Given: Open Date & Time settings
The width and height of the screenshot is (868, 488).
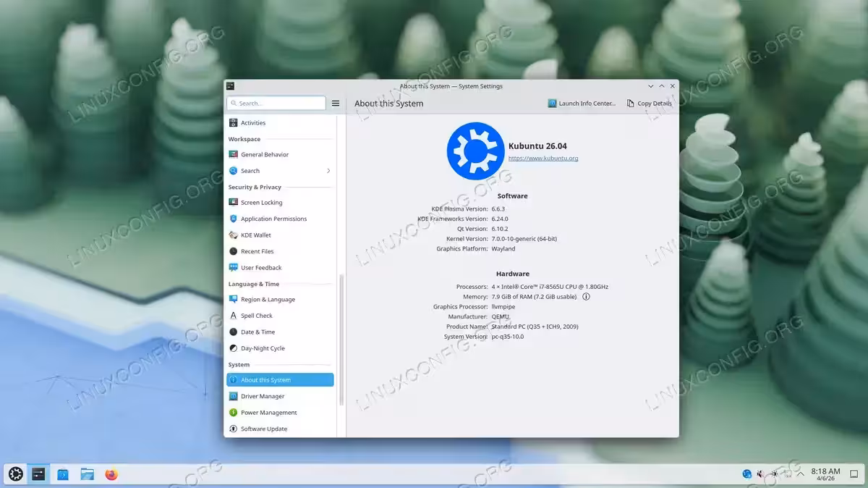Looking at the screenshot, I should coord(280,332).
